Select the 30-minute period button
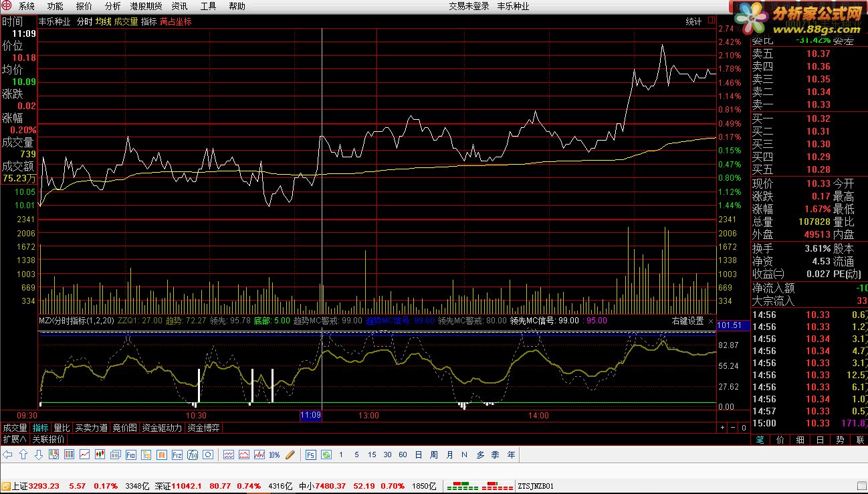Image resolution: width=868 pixels, height=494 pixels. coord(387,455)
